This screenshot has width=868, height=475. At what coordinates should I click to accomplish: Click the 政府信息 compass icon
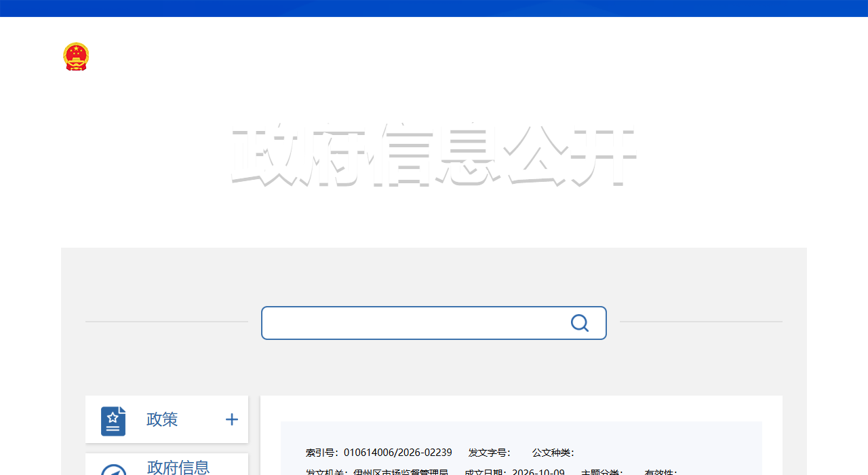pos(113,470)
